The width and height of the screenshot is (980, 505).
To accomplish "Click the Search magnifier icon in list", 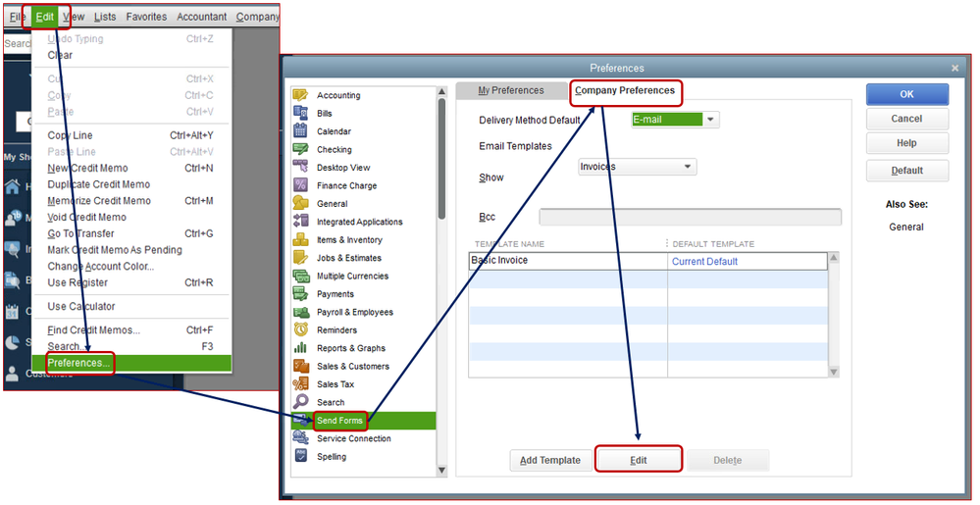I will (300, 402).
